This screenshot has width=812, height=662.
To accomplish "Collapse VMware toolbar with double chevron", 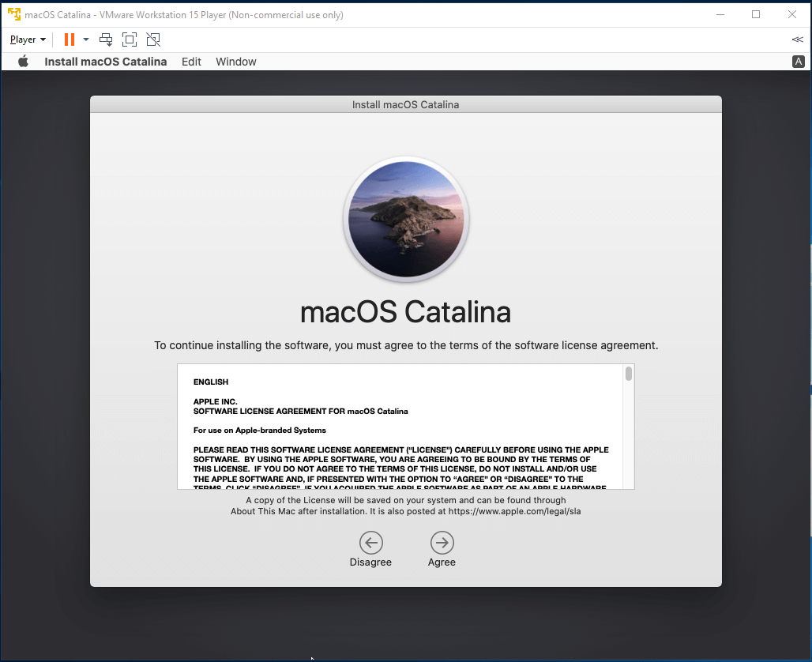I will [798, 39].
